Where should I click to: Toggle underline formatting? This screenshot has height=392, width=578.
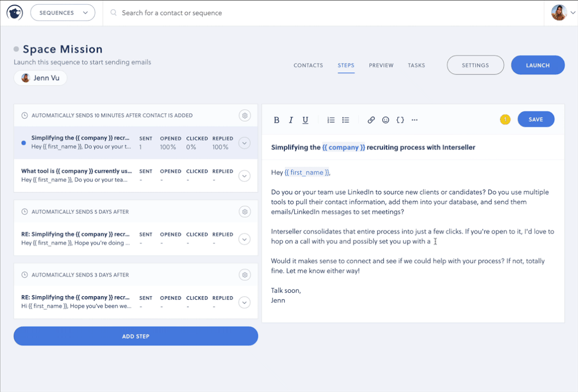[x=305, y=120]
